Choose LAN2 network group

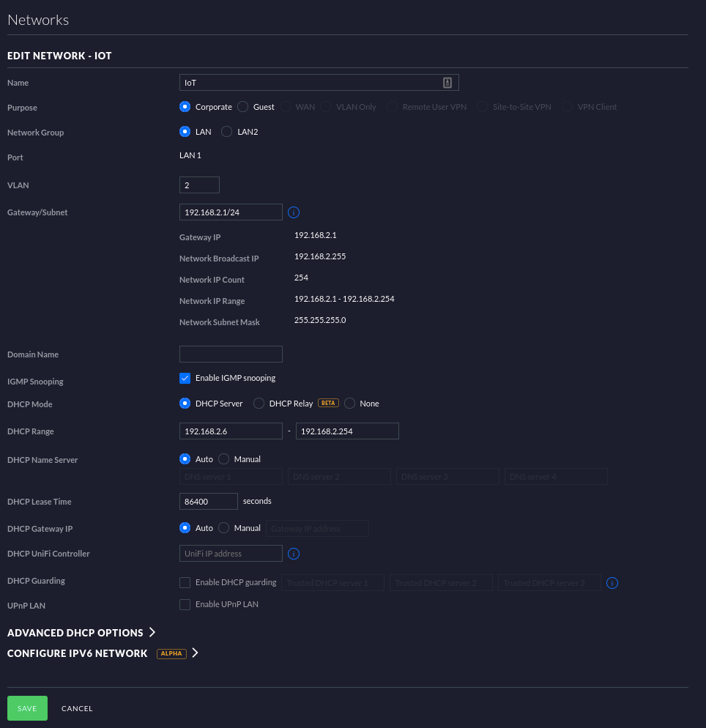point(227,132)
